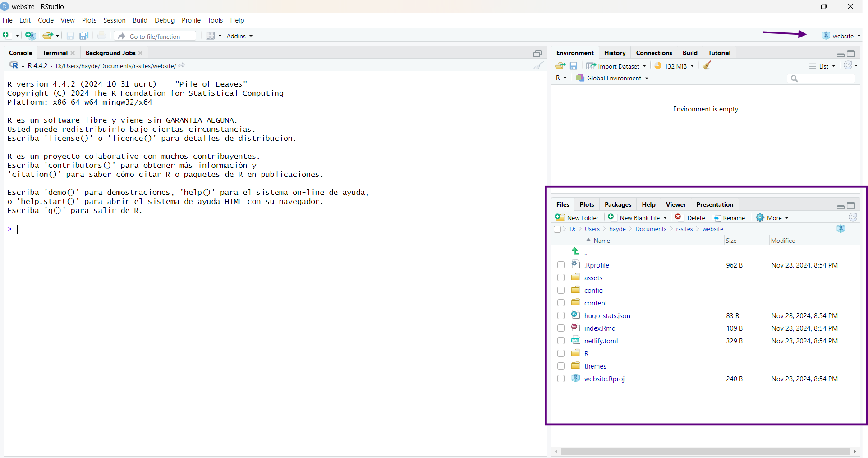This screenshot has height=458, width=868.
Task: Click the Environment search box
Action: pos(821,79)
